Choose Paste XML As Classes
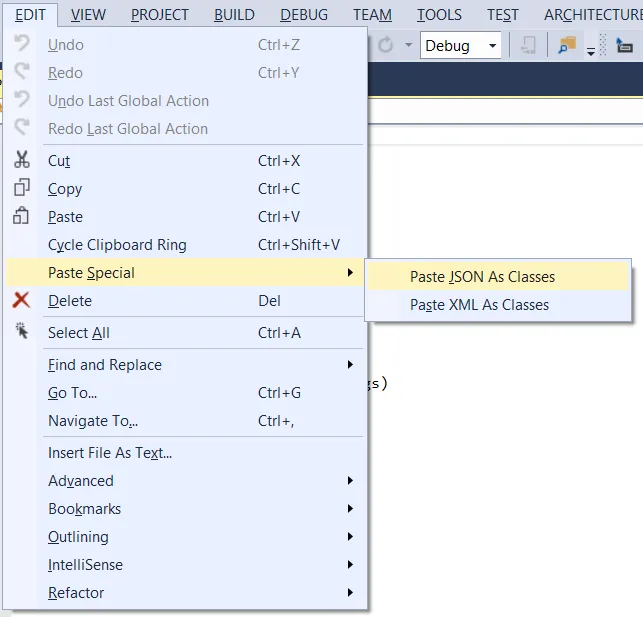 tap(498, 305)
